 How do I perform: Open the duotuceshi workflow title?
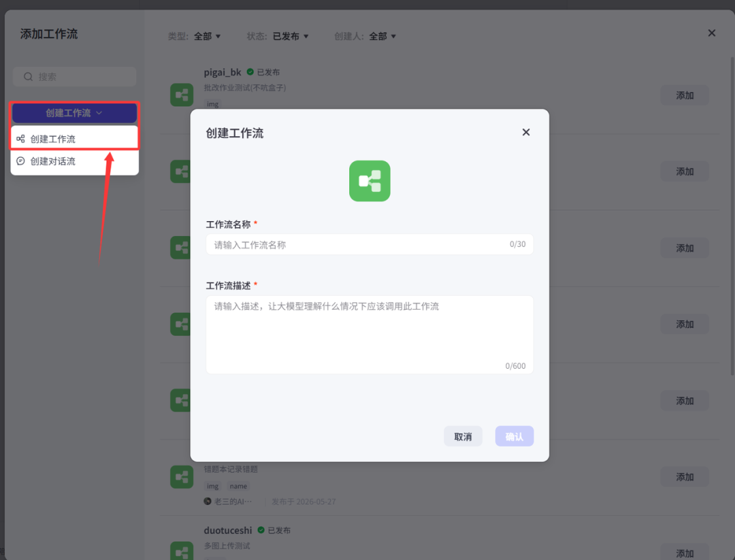[x=228, y=531]
